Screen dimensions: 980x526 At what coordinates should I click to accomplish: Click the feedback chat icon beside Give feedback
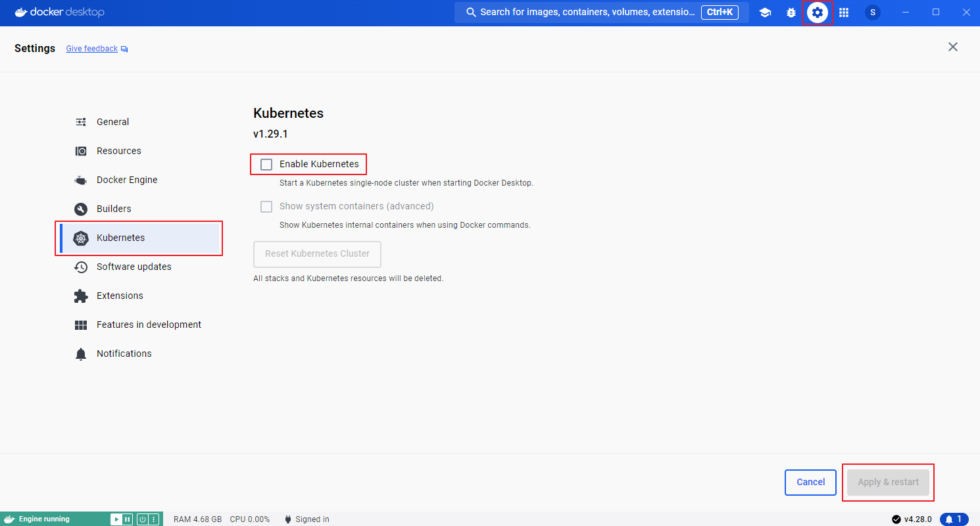pyautogui.click(x=124, y=49)
